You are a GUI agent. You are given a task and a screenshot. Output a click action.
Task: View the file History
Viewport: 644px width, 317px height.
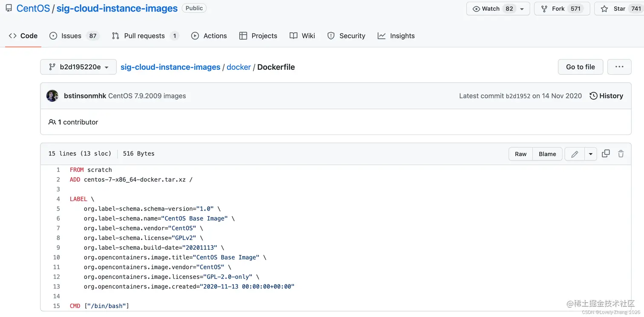pos(607,96)
